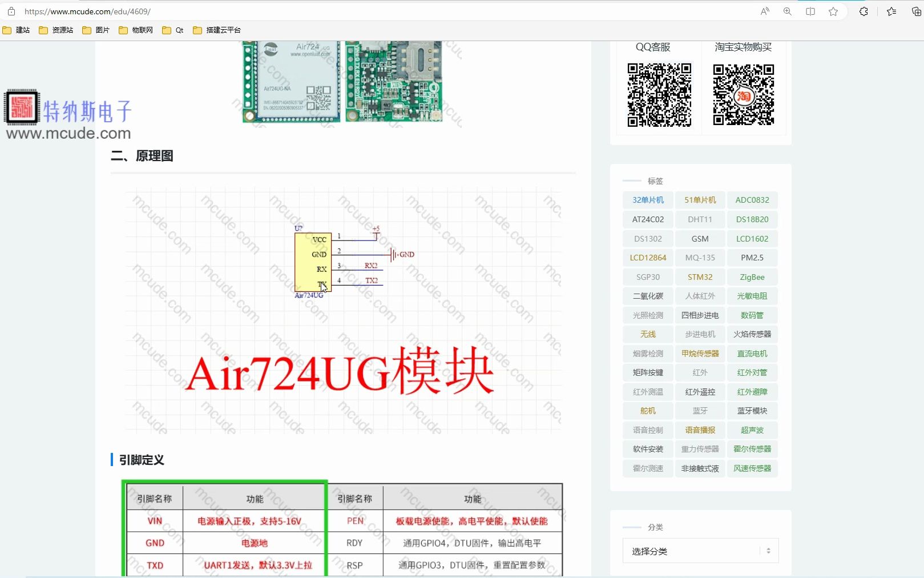Select the 32单片机 tag
This screenshot has width=924, height=578.
[648, 200]
